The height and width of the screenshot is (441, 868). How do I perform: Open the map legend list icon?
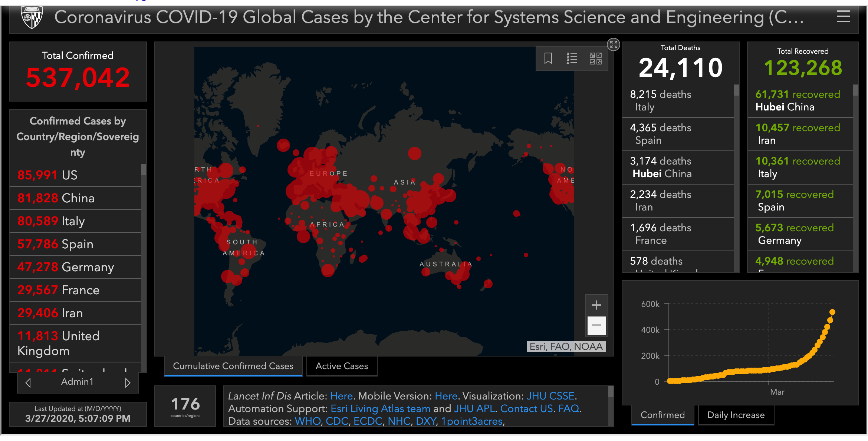click(572, 58)
